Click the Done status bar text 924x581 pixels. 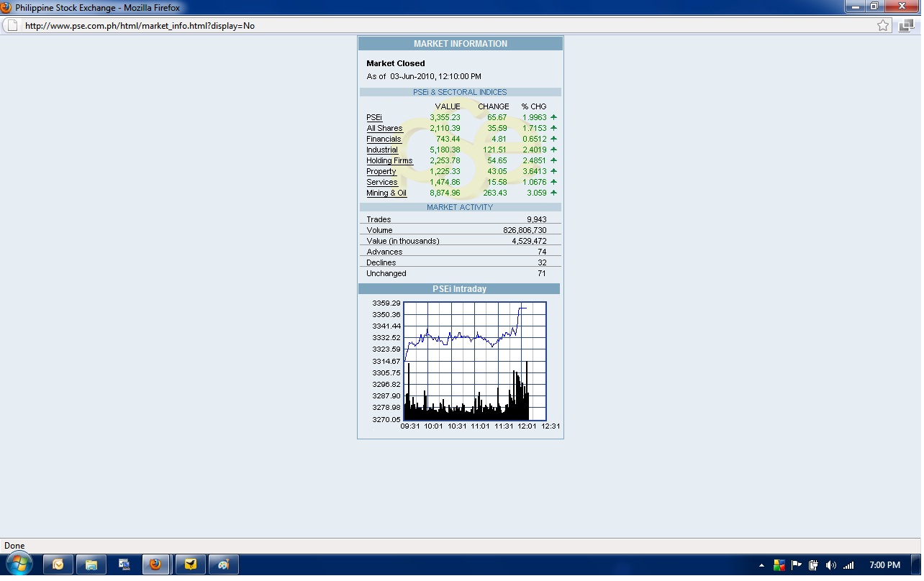coord(14,546)
